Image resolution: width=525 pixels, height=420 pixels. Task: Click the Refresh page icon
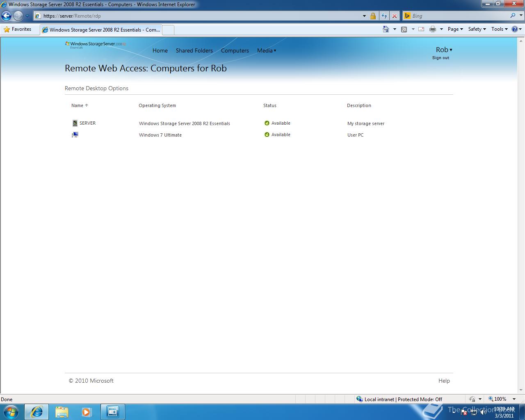tap(384, 16)
